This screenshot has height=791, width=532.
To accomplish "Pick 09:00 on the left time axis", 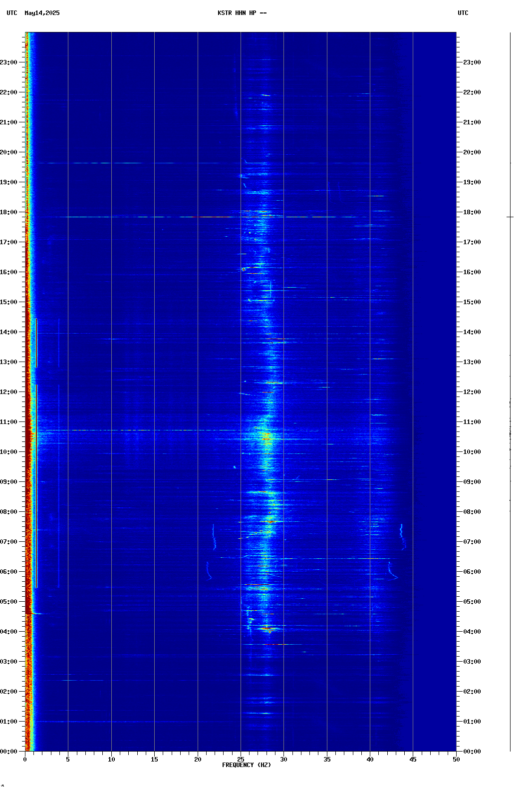I will pyautogui.click(x=8, y=482).
